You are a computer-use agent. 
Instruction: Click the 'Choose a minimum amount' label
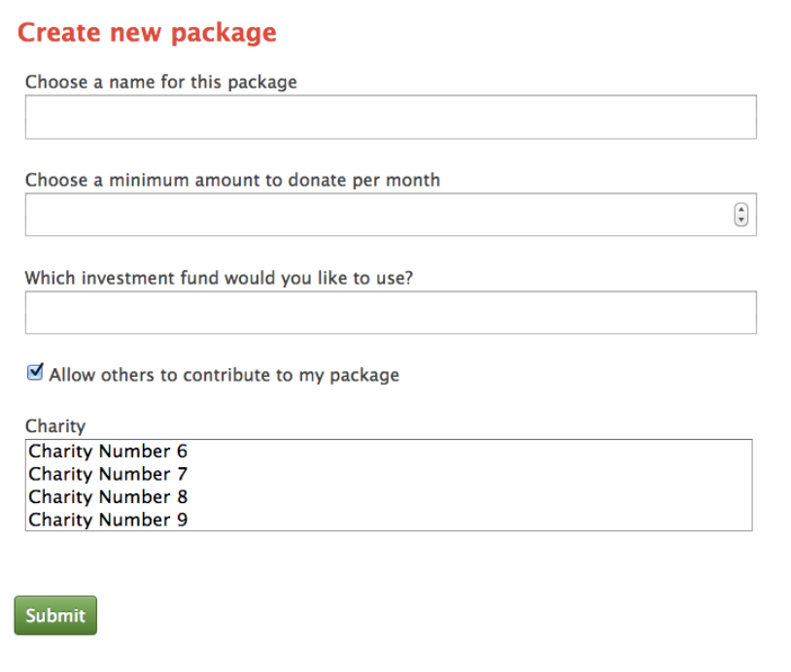[x=232, y=181]
